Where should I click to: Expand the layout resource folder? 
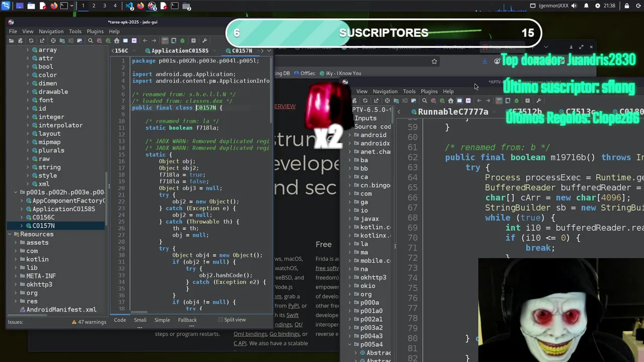[x=28, y=134]
